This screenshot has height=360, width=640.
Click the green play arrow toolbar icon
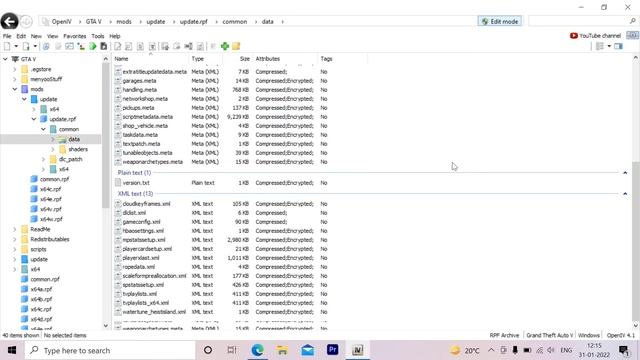pos(93,47)
